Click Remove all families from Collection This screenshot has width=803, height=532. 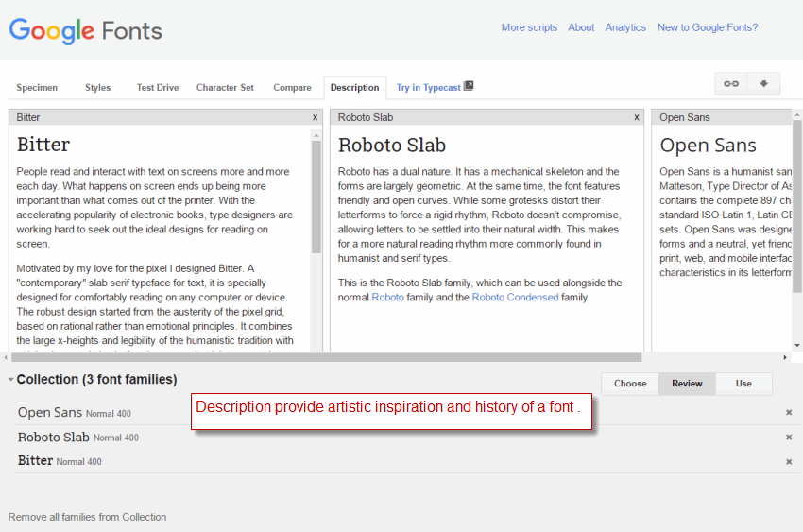click(x=88, y=517)
